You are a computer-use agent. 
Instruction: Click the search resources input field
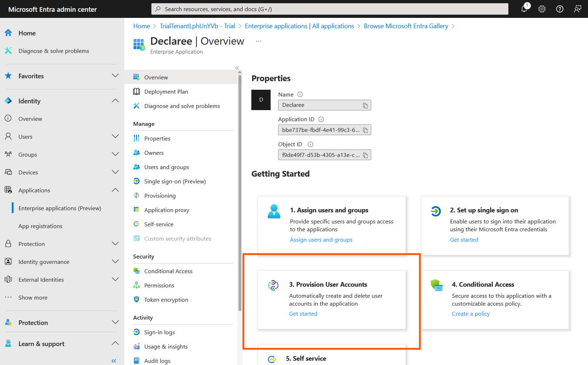tap(330, 9)
